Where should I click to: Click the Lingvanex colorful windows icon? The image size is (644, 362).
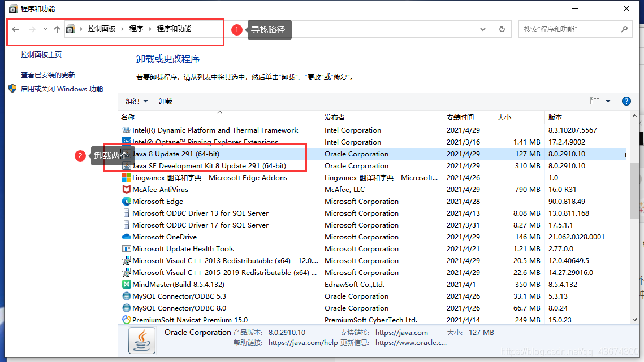point(127,177)
